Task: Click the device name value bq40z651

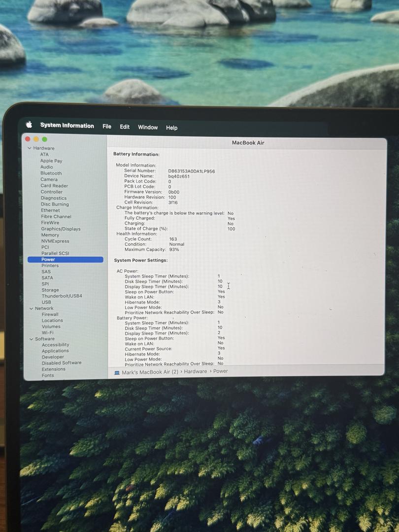Action: 179,176
